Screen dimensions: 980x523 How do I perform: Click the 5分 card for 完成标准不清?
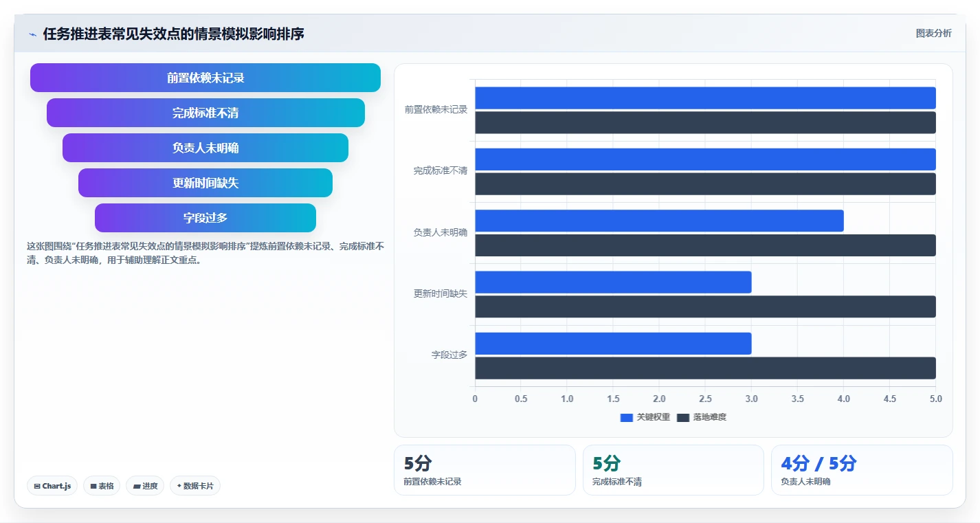pos(673,470)
